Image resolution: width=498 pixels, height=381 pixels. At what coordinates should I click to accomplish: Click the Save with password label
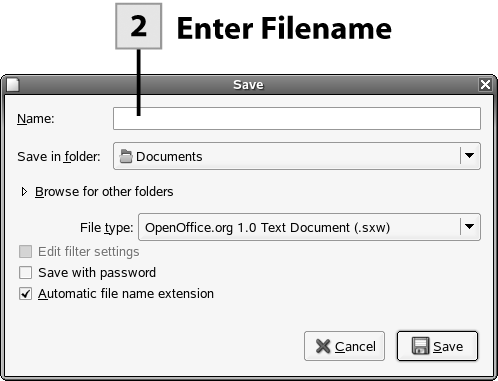coord(97,273)
